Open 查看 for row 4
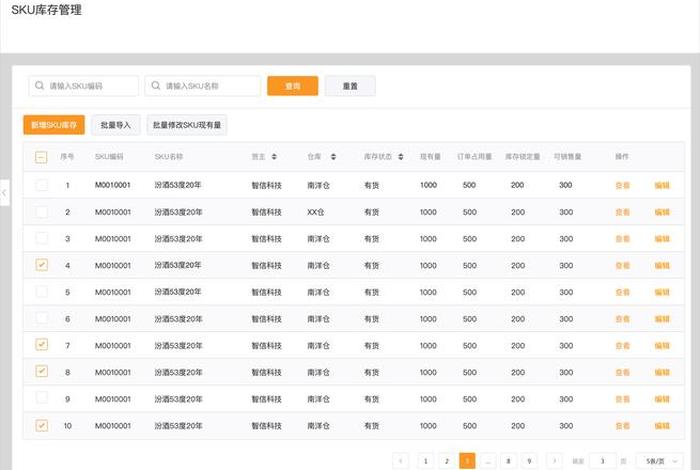The width and height of the screenshot is (700, 470). pos(622,266)
